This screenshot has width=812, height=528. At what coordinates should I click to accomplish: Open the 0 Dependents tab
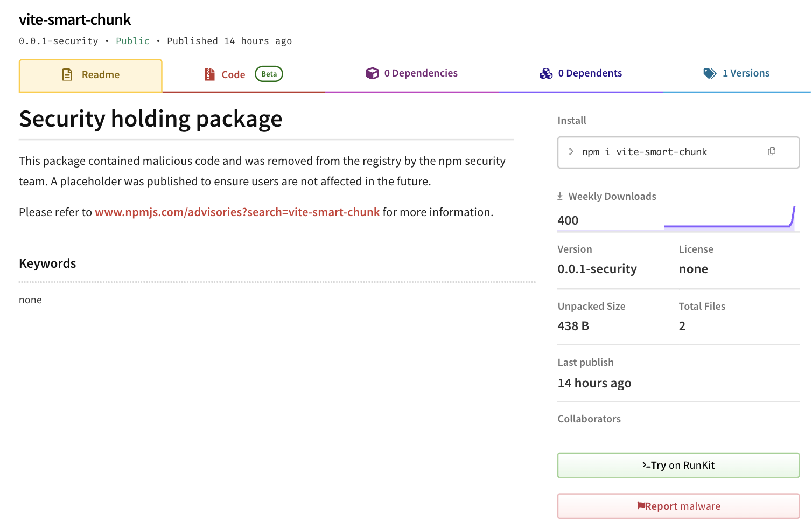(590, 73)
